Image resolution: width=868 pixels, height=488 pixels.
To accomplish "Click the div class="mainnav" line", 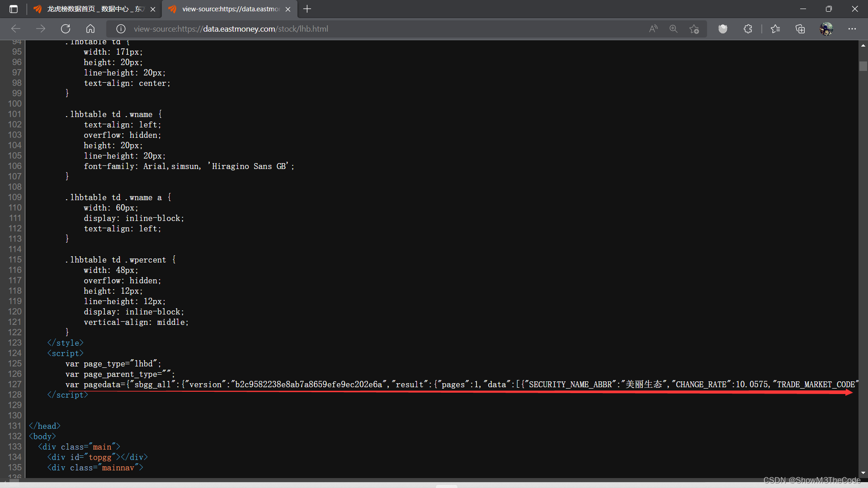I will pos(95,468).
